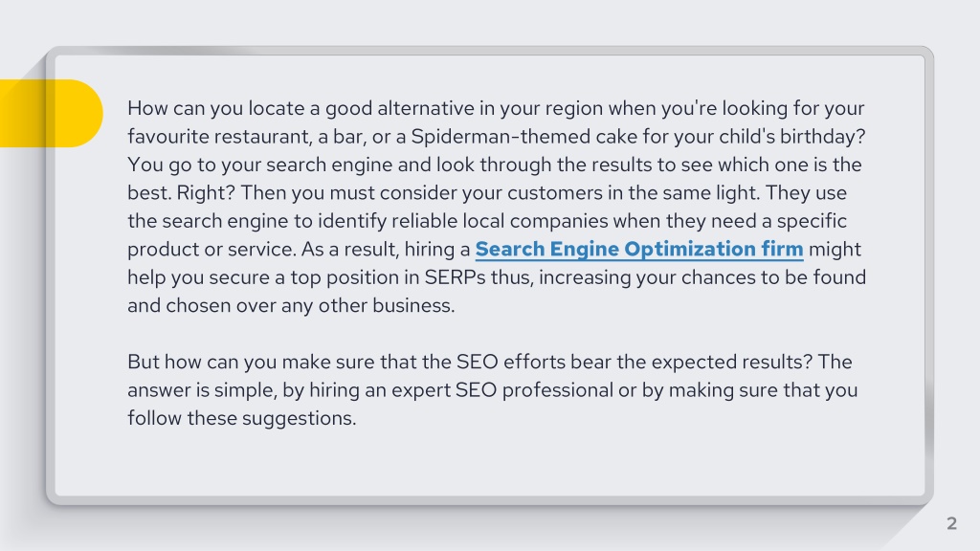
Task: Click the phrase "answer is simple"
Action: click(202, 390)
